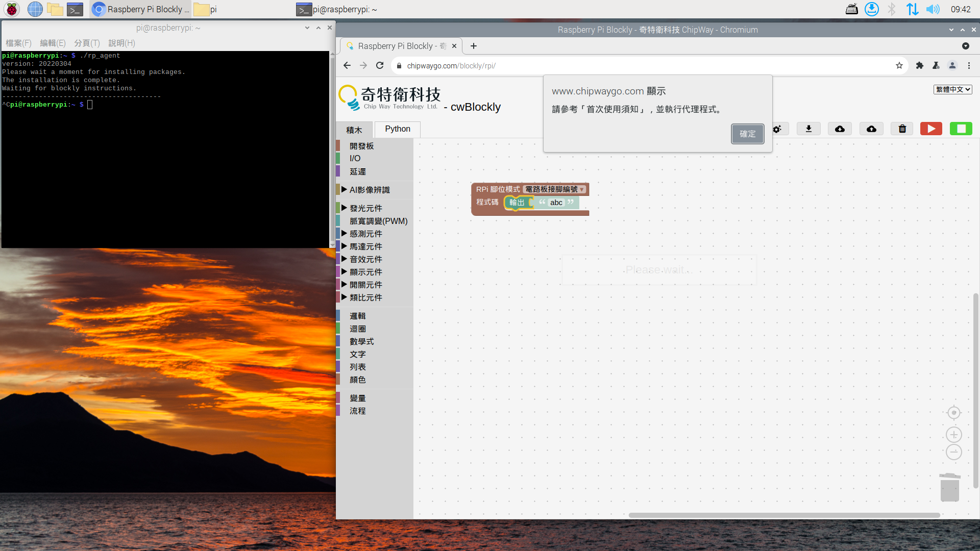Viewport: 980px width, 551px height.
Task: Open the 邏輯 block category
Action: pyautogui.click(x=357, y=316)
